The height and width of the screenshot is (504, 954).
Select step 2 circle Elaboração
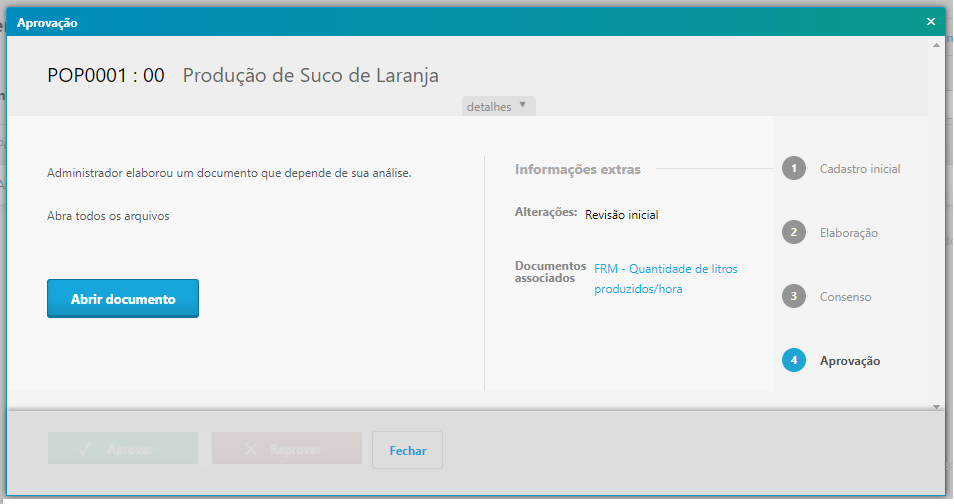click(x=794, y=232)
